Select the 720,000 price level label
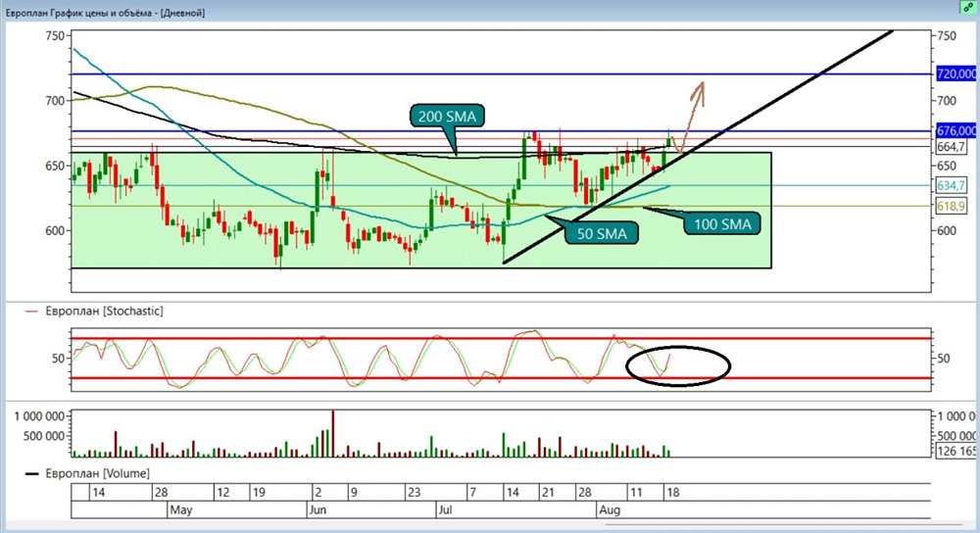 coord(956,73)
